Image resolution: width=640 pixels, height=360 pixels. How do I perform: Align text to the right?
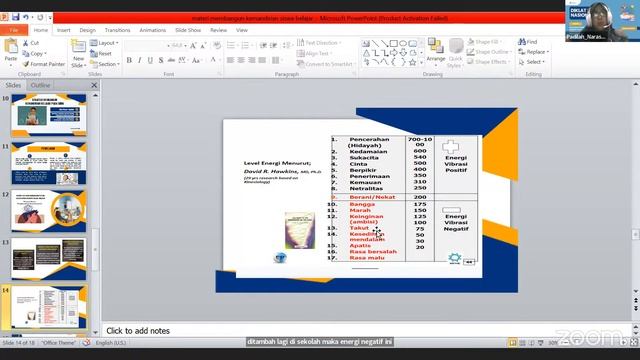pos(251,60)
